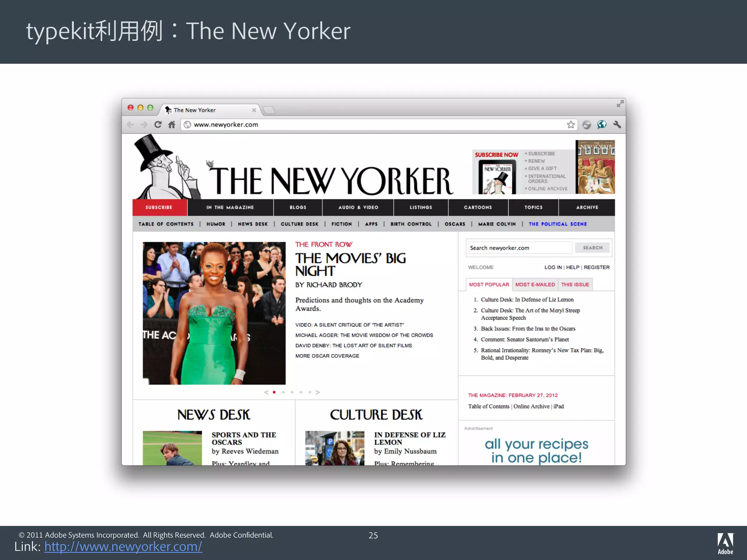The image size is (747, 560).
Task: Click the Register link
Action: 597,267
